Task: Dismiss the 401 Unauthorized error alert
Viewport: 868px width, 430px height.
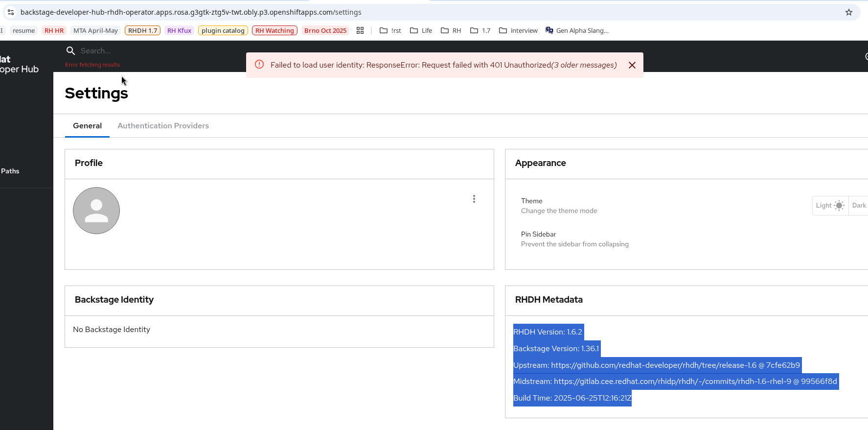Action: click(x=632, y=65)
